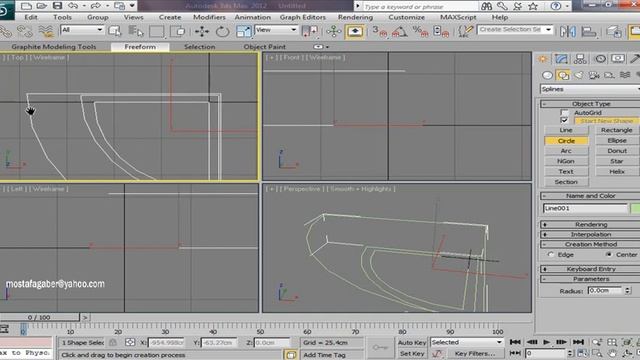Choose the Rectangular Selection Region tool
The width and height of the screenshot is (640, 360).
click(156, 31)
